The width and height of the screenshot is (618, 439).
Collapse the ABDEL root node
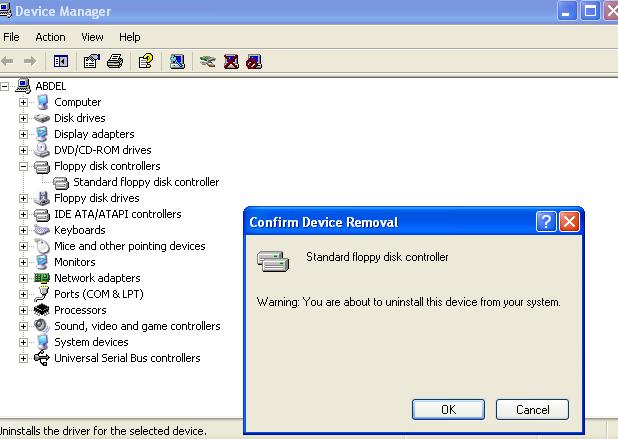pos(4,86)
